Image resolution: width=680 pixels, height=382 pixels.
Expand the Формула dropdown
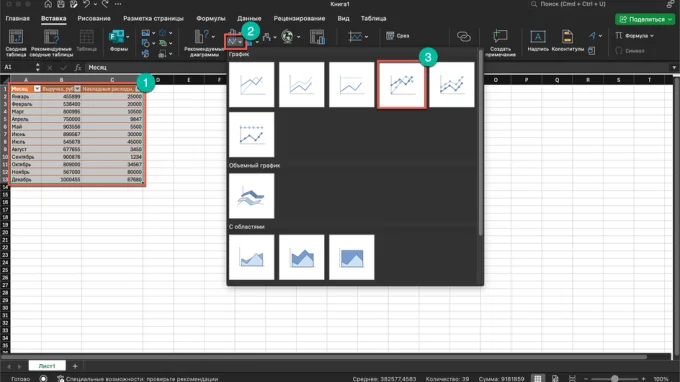coord(652,36)
